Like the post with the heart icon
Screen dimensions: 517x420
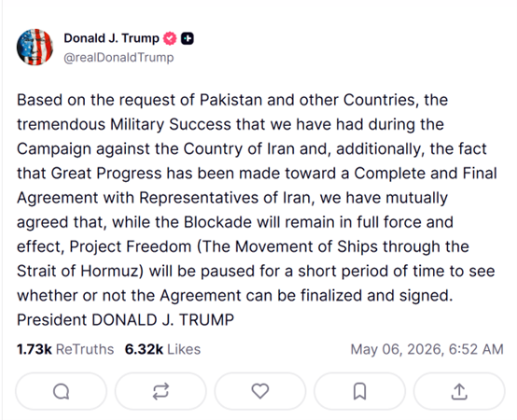pyautogui.click(x=260, y=391)
